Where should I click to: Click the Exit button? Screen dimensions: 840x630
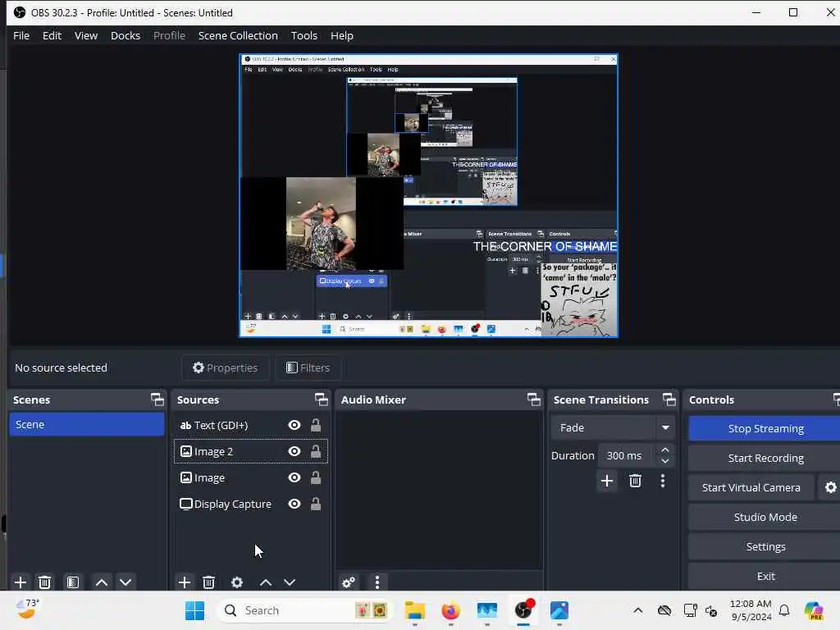765,576
